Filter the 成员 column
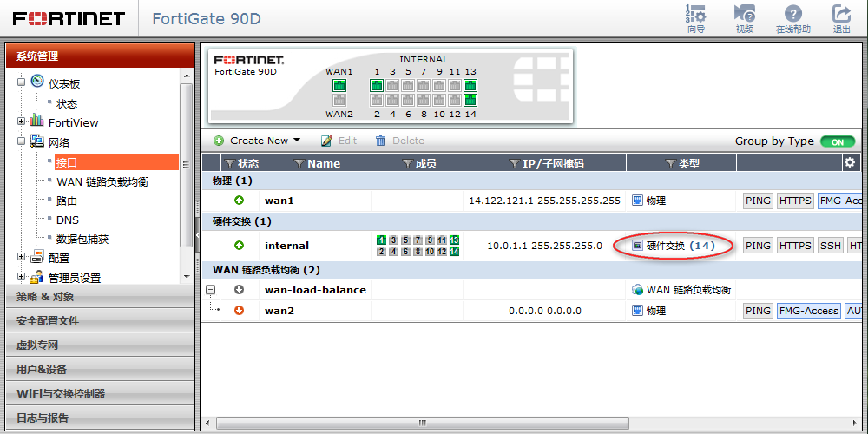The image size is (868, 434). tap(408, 163)
